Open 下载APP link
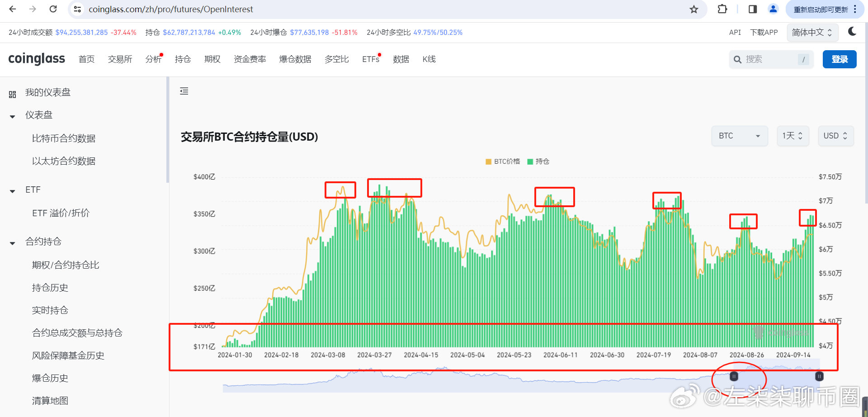 click(x=764, y=33)
